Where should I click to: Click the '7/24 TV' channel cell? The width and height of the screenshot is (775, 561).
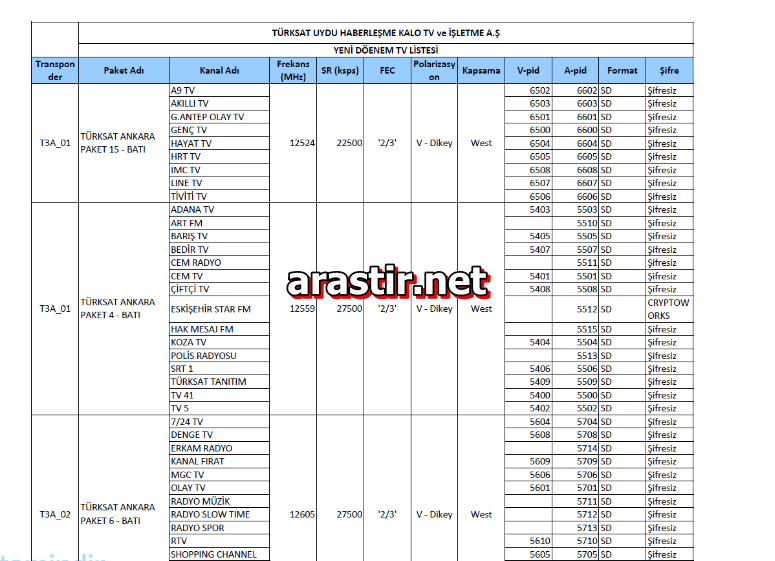[x=219, y=422]
